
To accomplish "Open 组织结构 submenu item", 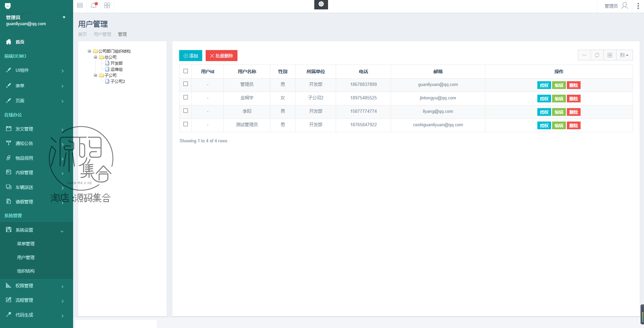I will coord(26,271).
